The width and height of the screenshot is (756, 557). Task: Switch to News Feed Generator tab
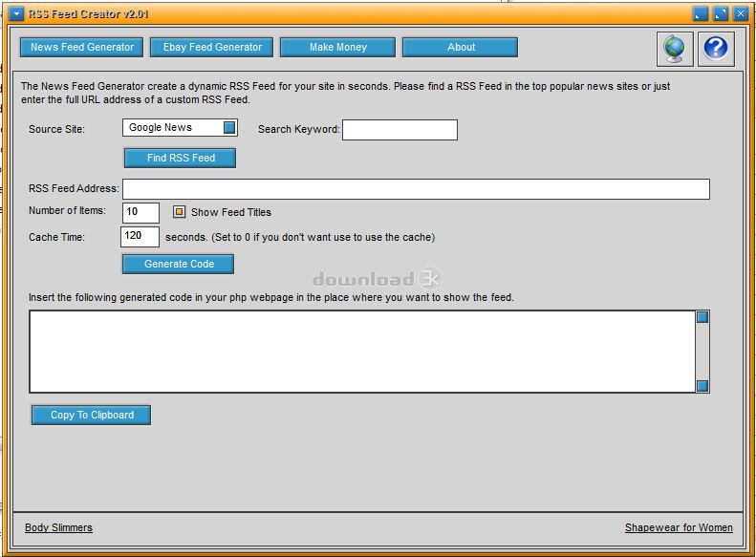82,47
